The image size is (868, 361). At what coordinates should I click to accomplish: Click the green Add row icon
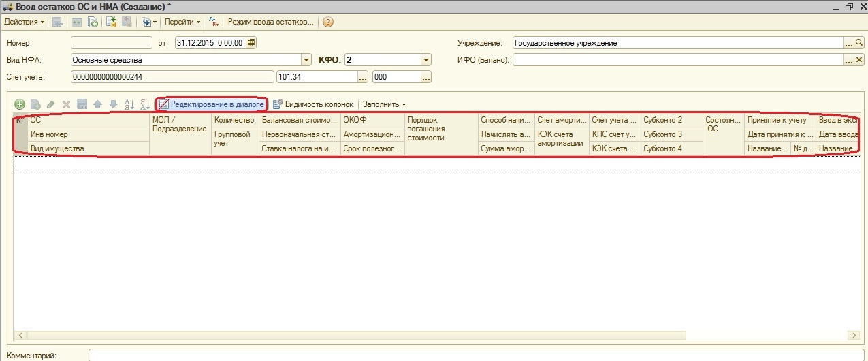[20, 104]
